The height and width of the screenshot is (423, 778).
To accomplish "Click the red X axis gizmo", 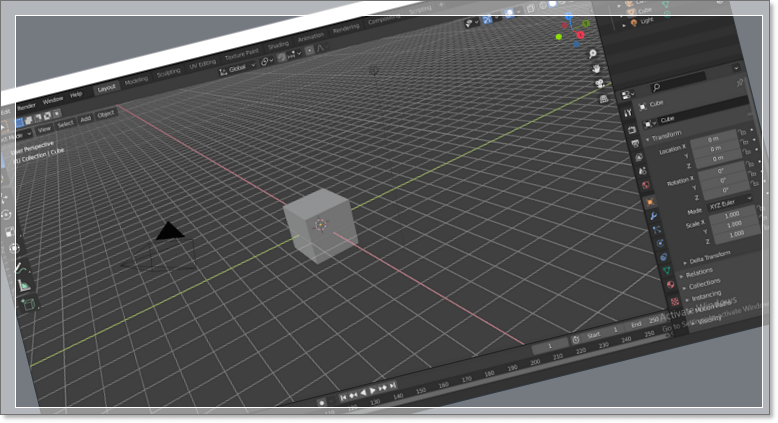I will point(580,35).
